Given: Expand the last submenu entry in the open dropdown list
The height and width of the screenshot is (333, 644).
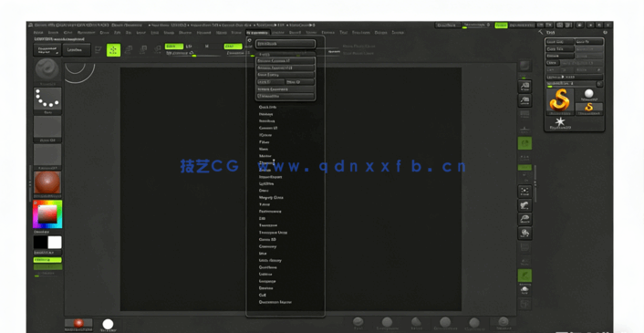Looking at the screenshot, I should [275, 302].
